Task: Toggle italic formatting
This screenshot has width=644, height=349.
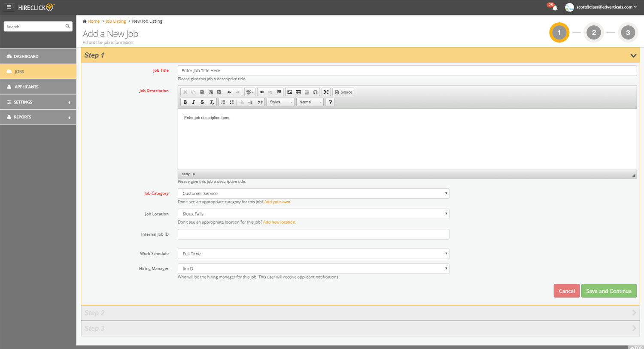Action: [194, 102]
